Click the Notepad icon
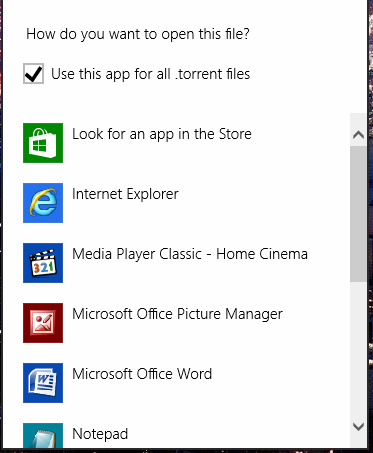The height and width of the screenshot is (453, 373). pyautogui.click(x=43, y=435)
